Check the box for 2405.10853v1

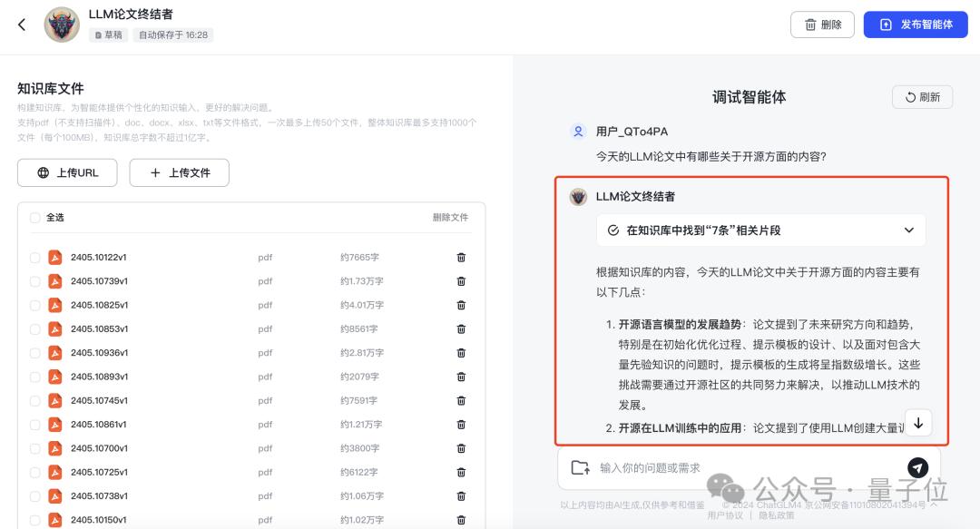tap(34, 329)
